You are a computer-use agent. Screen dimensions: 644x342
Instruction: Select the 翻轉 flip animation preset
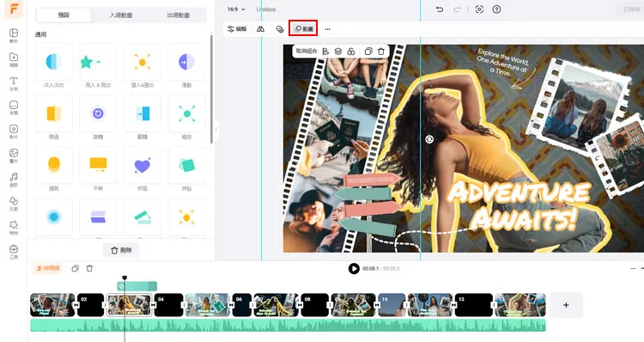[142, 113]
